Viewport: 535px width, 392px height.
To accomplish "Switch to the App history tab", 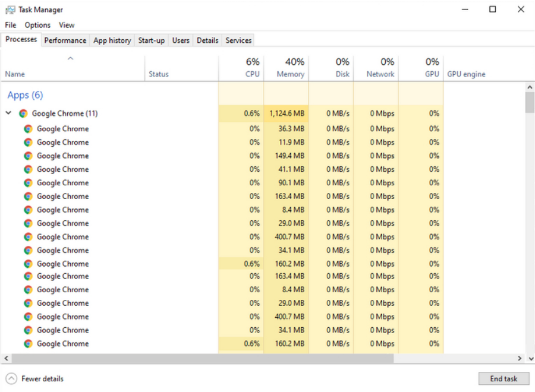I will coord(112,40).
